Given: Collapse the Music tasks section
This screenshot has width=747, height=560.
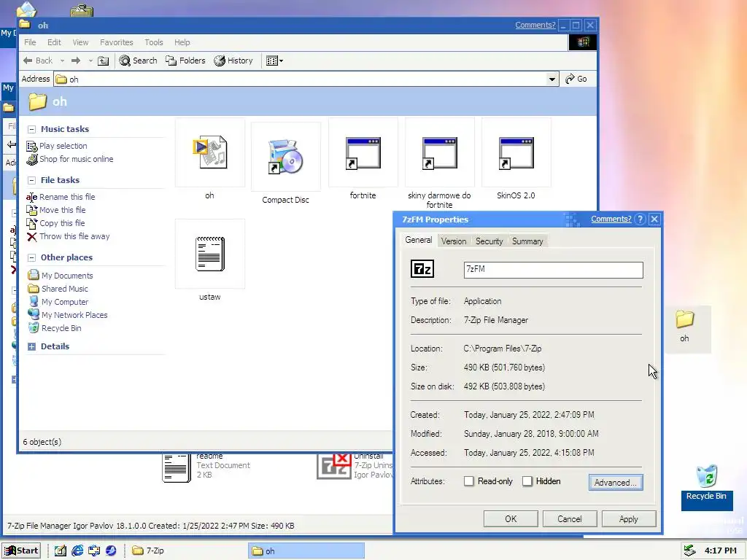Looking at the screenshot, I should pos(31,129).
